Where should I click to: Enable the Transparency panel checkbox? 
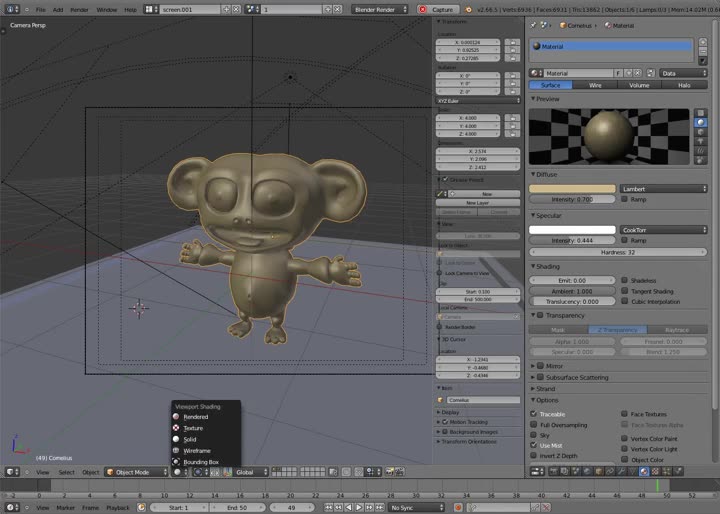pos(540,316)
